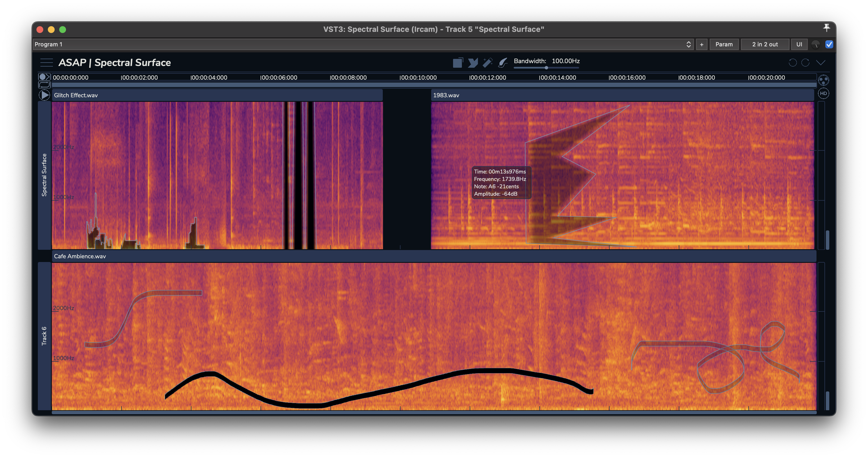The height and width of the screenshot is (458, 868).
Task: Click the 2 in 2 out routing button
Action: pyautogui.click(x=765, y=44)
